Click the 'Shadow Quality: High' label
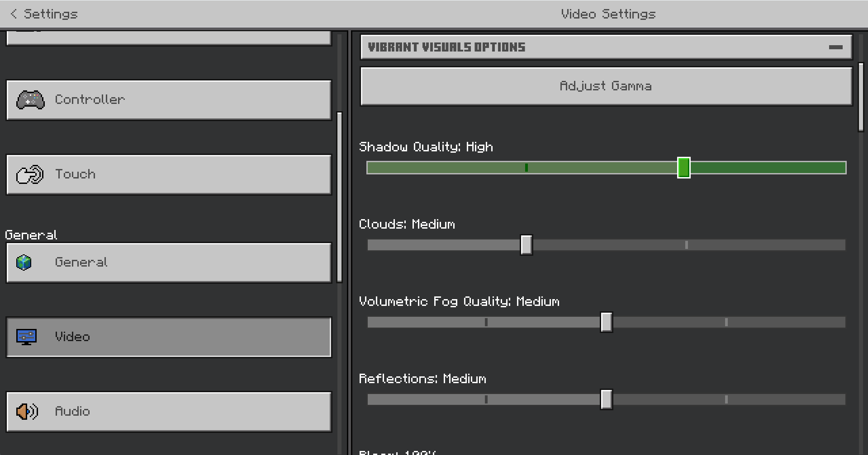Viewport: 868px width, 455px height. (426, 147)
